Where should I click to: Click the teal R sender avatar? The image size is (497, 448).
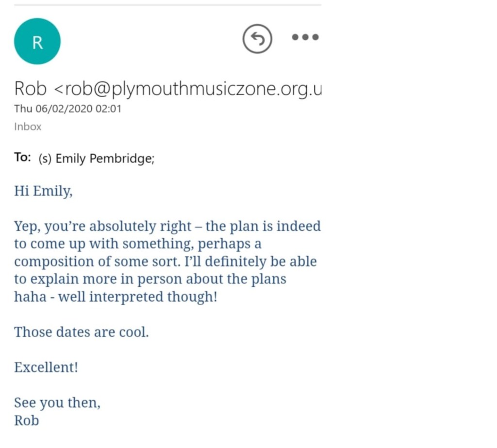[37, 42]
